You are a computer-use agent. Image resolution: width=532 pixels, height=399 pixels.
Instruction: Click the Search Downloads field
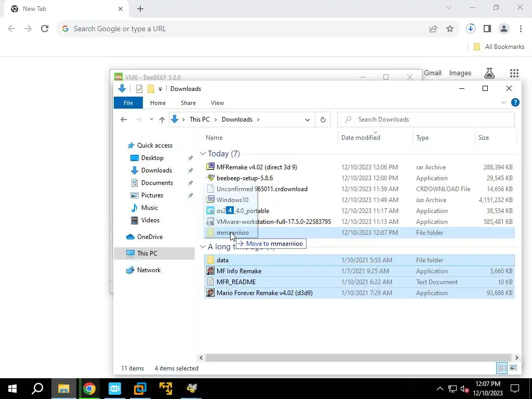pos(426,119)
